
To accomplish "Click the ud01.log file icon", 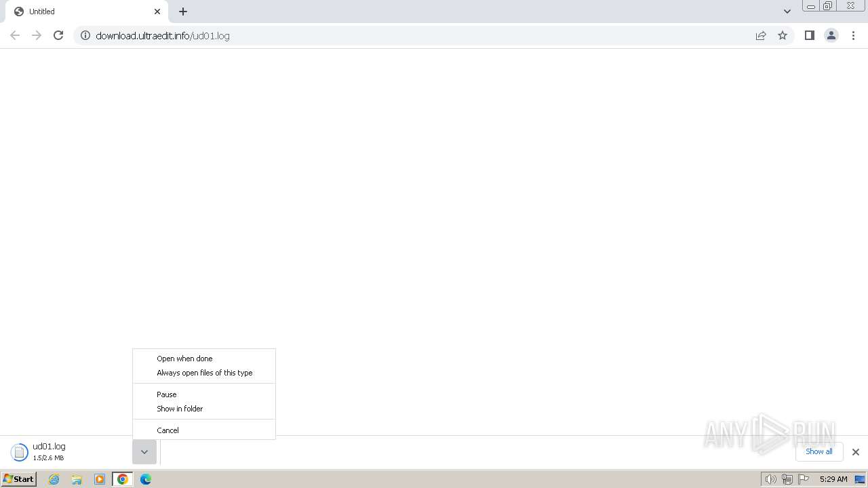I will coord(20,452).
